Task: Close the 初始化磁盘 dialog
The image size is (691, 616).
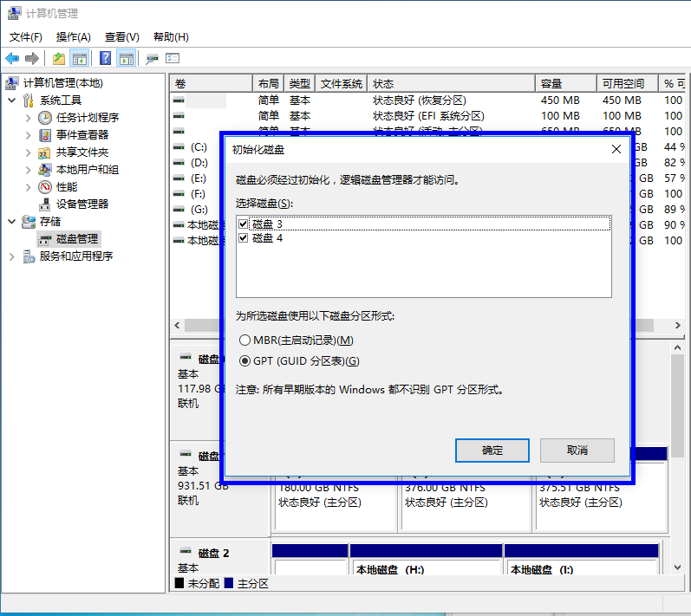Action: [x=616, y=149]
